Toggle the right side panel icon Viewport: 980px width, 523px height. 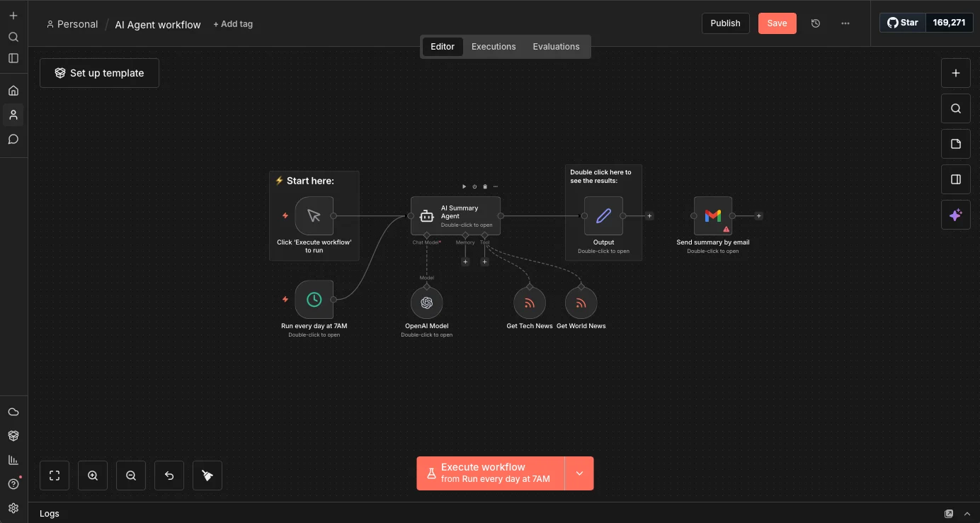click(955, 179)
